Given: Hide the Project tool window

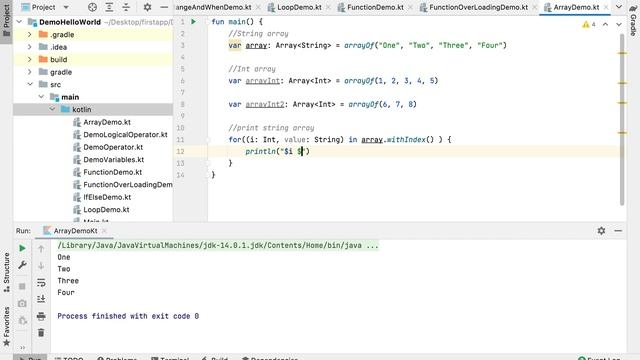Looking at the screenshot, I should (164, 7).
